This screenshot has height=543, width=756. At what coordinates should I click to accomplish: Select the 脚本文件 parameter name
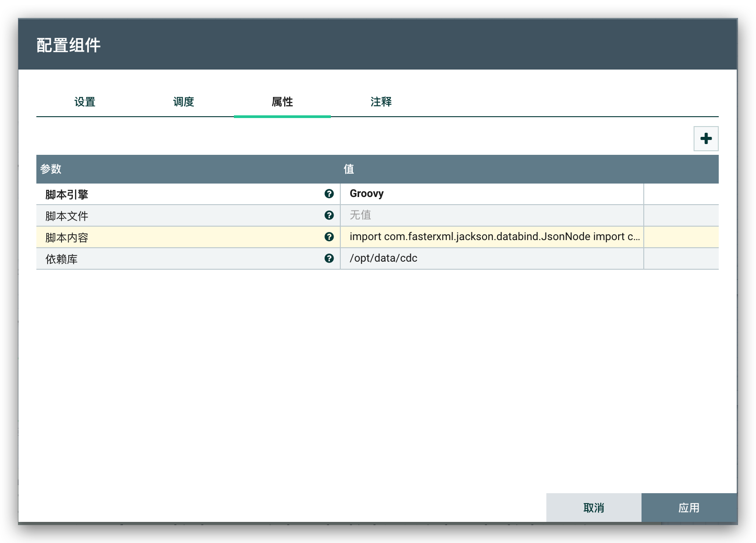coord(67,216)
